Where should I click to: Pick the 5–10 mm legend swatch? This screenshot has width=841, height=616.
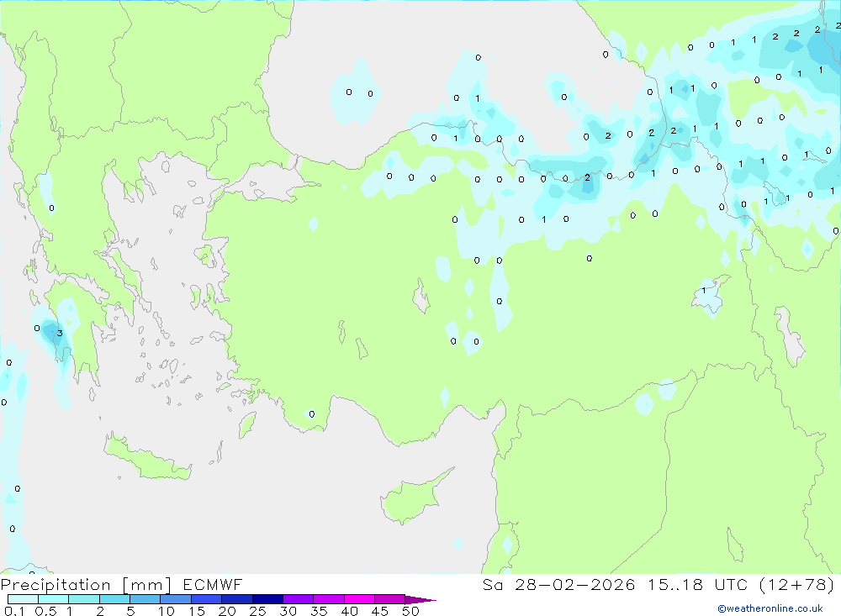click(x=145, y=599)
